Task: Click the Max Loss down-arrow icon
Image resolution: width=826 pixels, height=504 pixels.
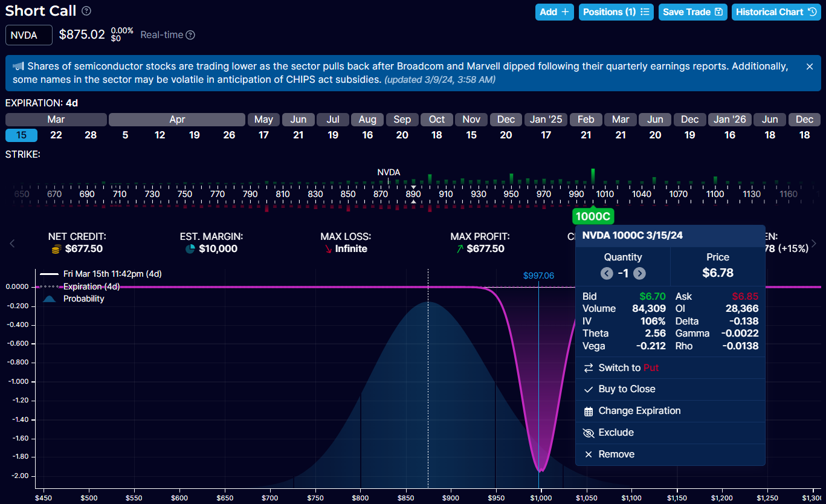Action: (x=328, y=249)
